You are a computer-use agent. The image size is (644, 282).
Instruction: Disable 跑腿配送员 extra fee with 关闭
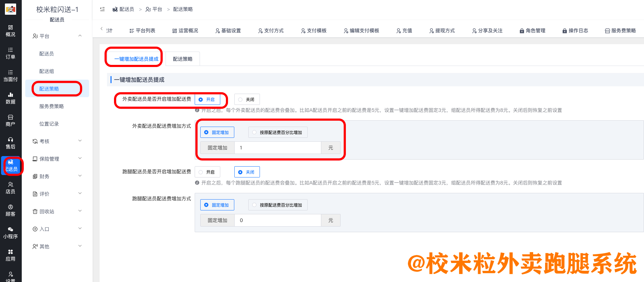tap(247, 172)
